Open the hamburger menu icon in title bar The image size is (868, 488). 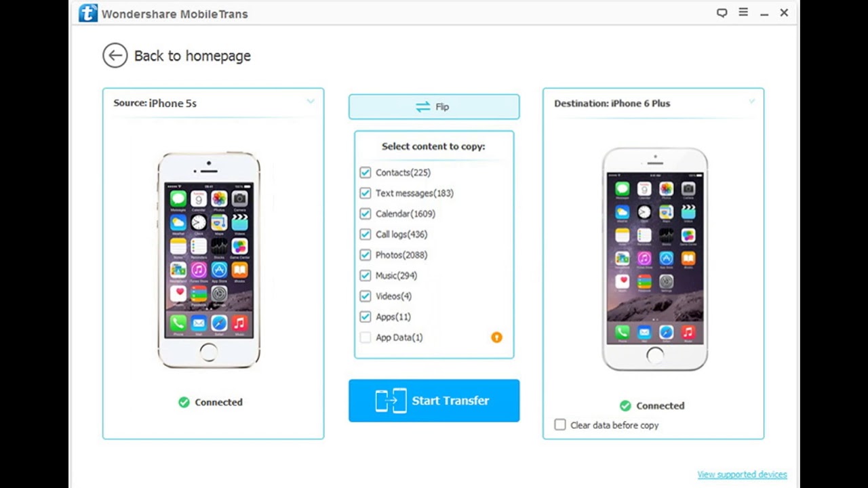(x=743, y=12)
